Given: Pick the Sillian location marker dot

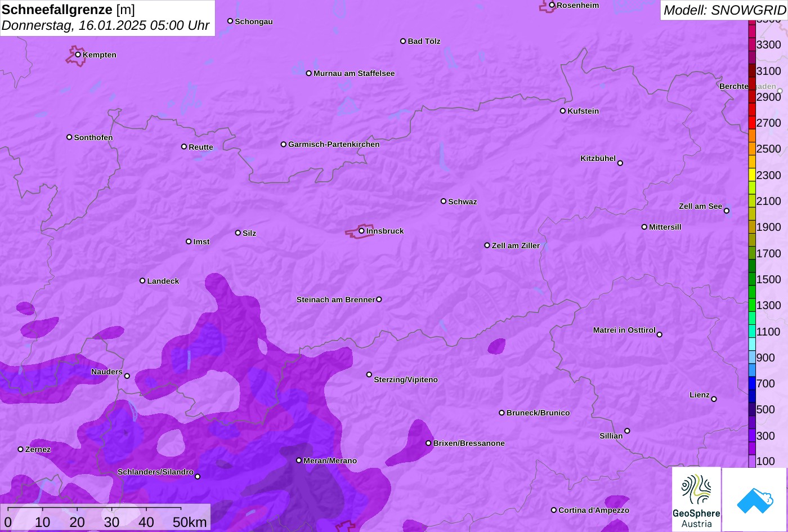Looking at the screenshot, I should coord(627,431).
